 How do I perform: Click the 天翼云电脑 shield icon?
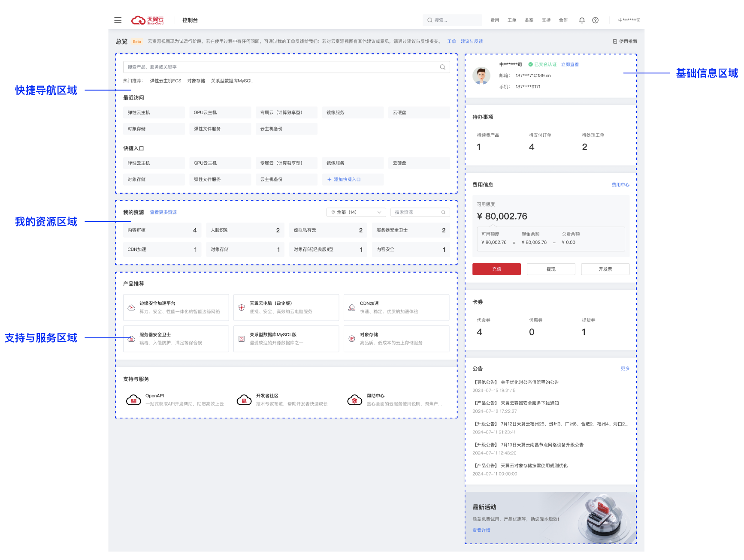(242, 307)
